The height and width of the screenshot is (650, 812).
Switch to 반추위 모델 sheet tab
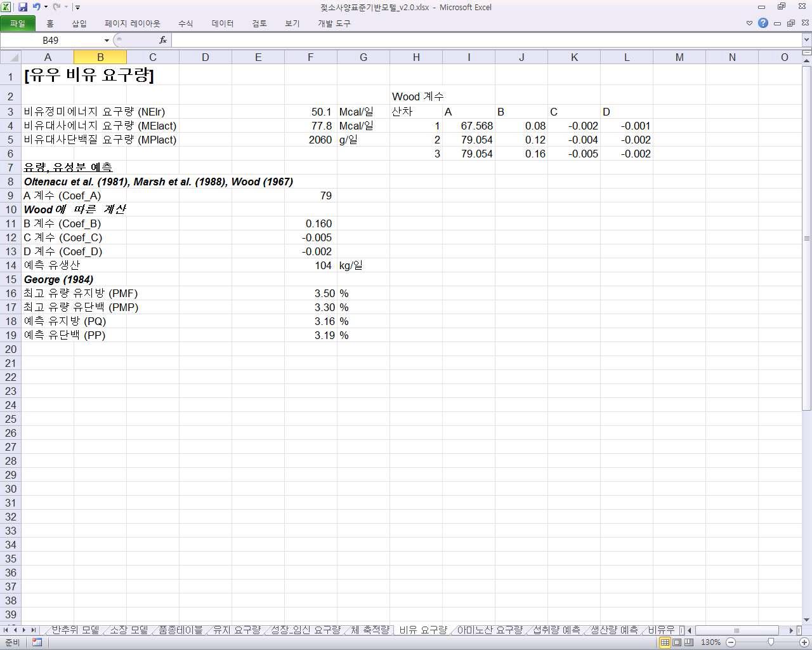tap(75, 630)
